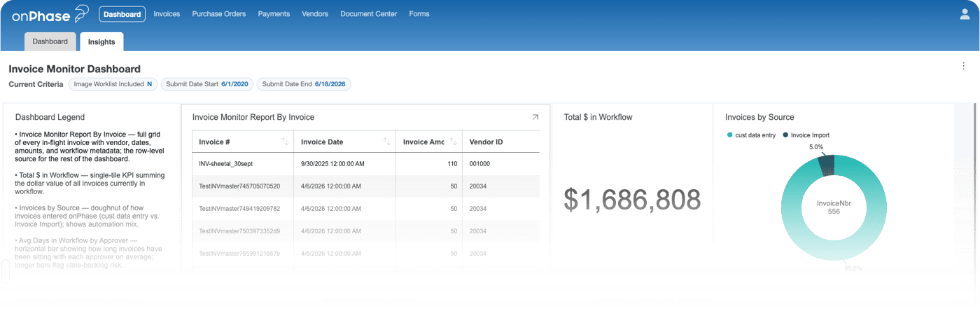Click the Dashboard Legend heading
Screen dimensions: 980x316
[x=50, y=117]
